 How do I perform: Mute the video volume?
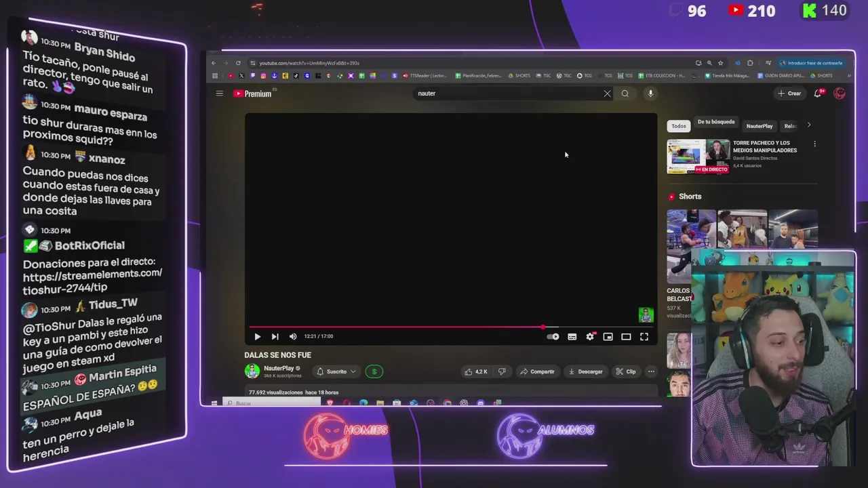(293, 336)
